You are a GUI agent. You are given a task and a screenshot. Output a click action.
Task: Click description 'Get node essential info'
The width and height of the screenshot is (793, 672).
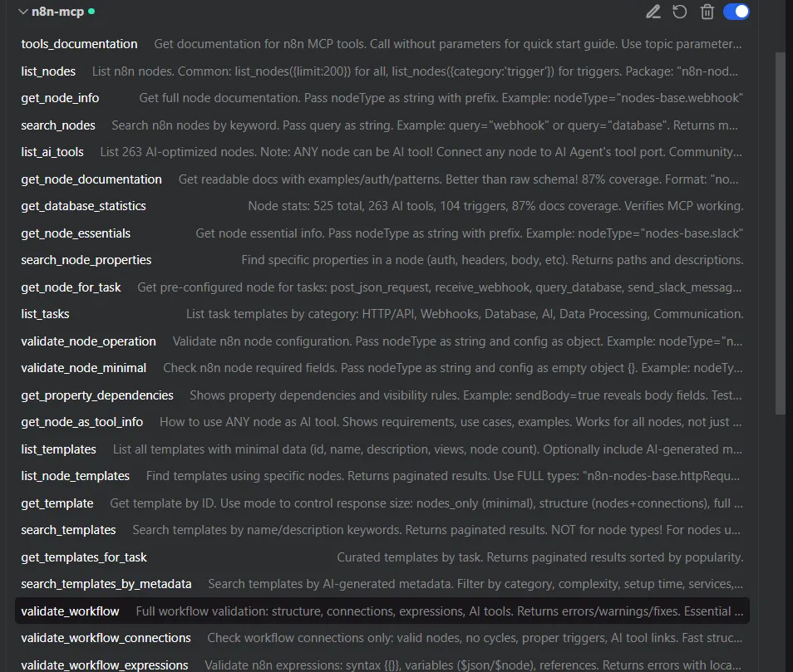(x=470, y=233)
